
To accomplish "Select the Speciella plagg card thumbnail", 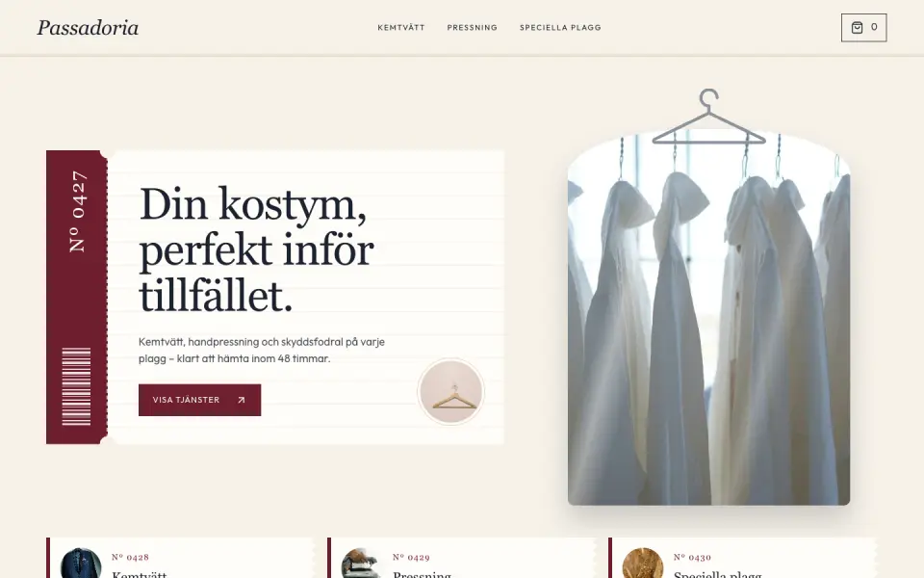I will pyautogui.click(x=643, y=564).
